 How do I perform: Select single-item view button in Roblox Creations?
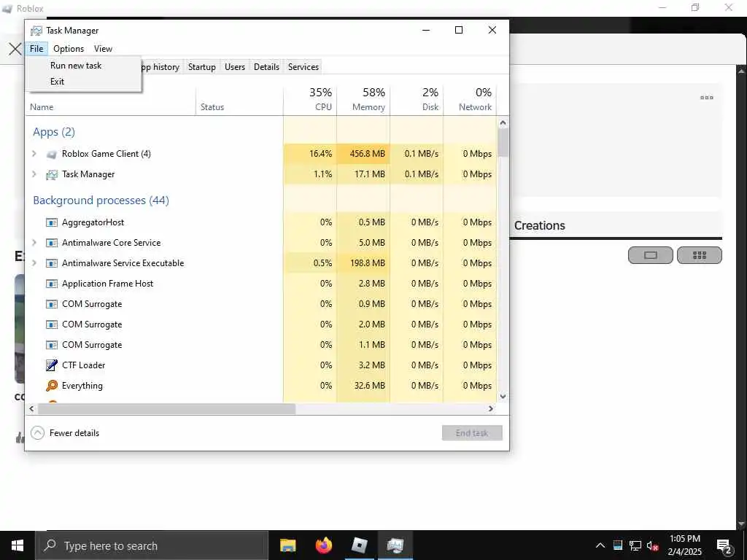[x=650, y=255]
